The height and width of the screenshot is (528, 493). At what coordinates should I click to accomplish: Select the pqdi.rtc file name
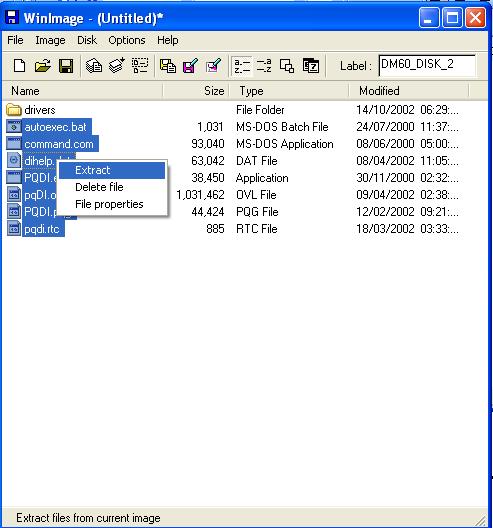click(42, 229)
